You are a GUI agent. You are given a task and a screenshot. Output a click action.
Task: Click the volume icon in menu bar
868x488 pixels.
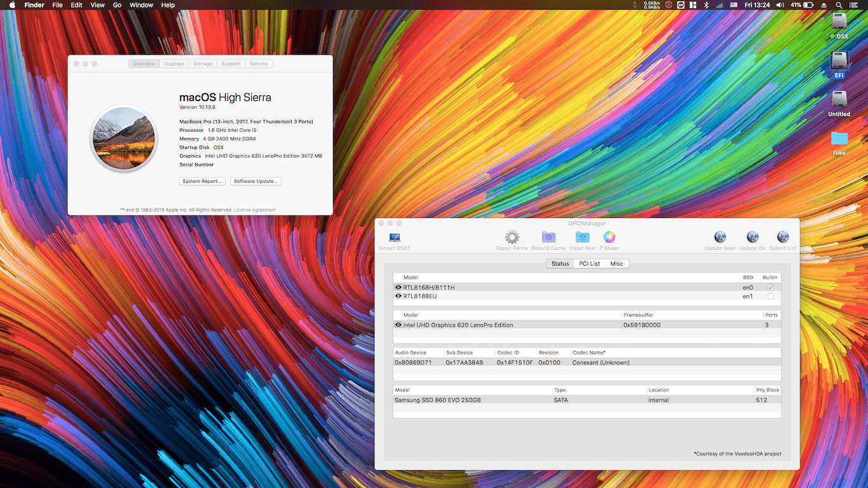(780, 5)
